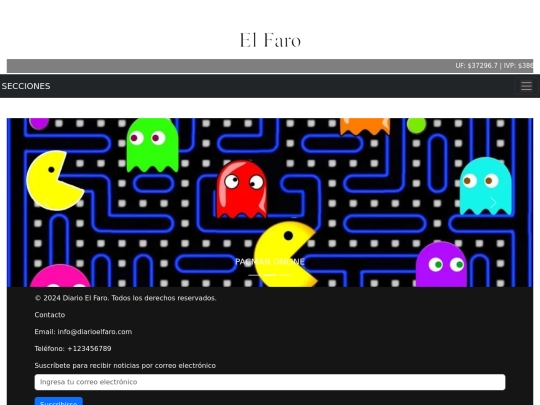Image resolution: width=540 pixels, height=405 pixels.
Task: Select the second carousel indicator
Action: point(270,275)
